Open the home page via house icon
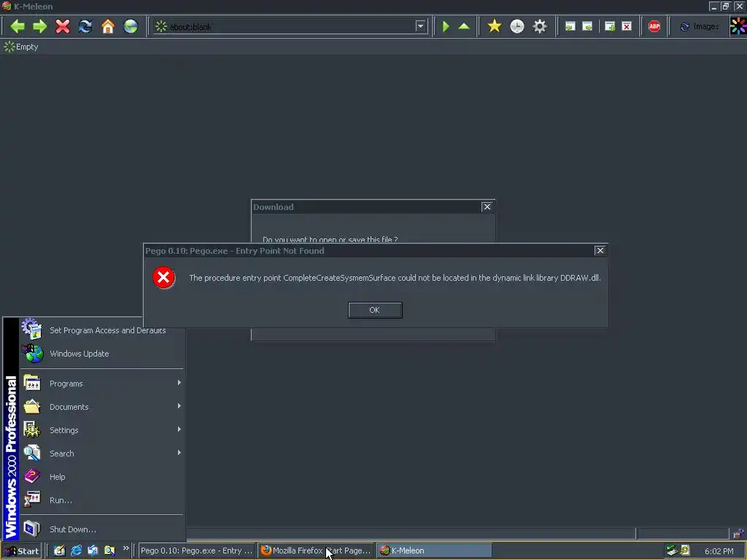Screen dimensions: 747x560 point(108,26)
